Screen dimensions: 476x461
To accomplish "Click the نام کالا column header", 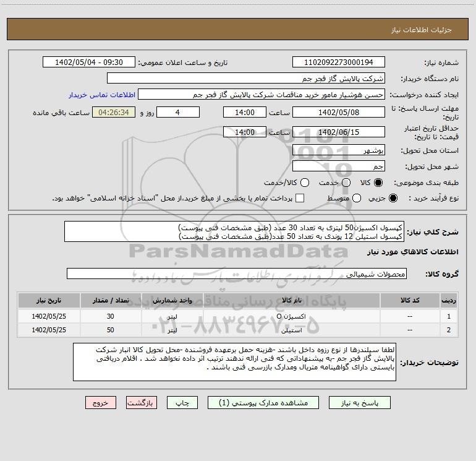I will point(291,301).
